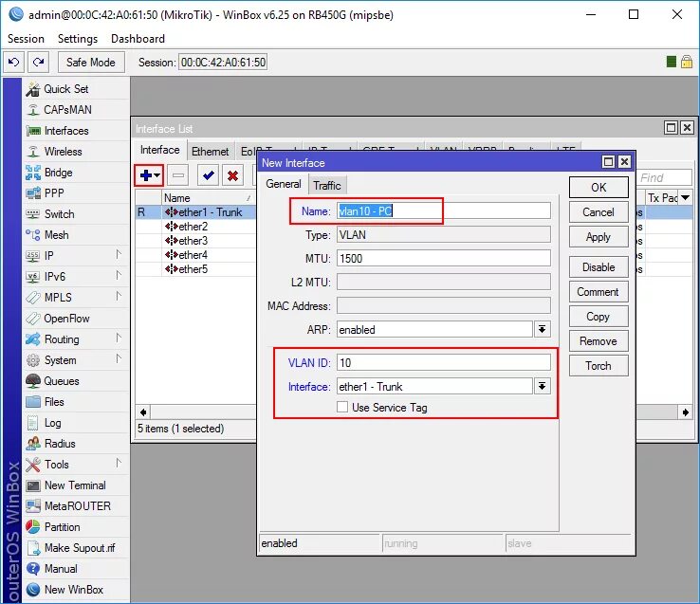Click the OK button in New Interface
Screen dimensions: 700x604
coord(599,187)
